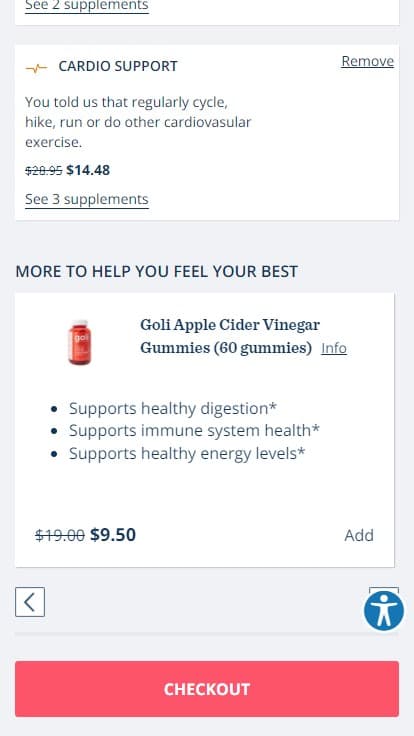Viewport: 414px width, 736px height.
Task: Click the More To Help You Feel heading
Action: coord(157,271)
